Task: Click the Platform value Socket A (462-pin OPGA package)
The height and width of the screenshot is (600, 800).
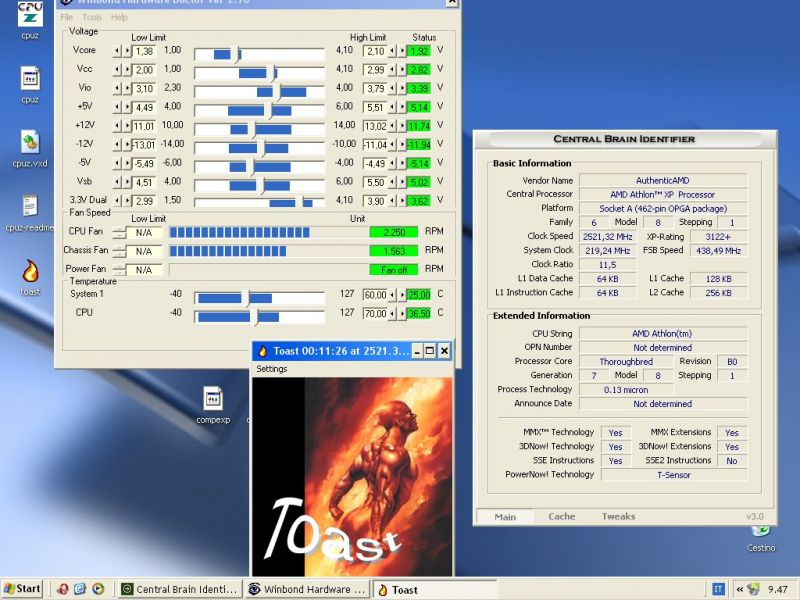Action: click(x=663, y=208)
